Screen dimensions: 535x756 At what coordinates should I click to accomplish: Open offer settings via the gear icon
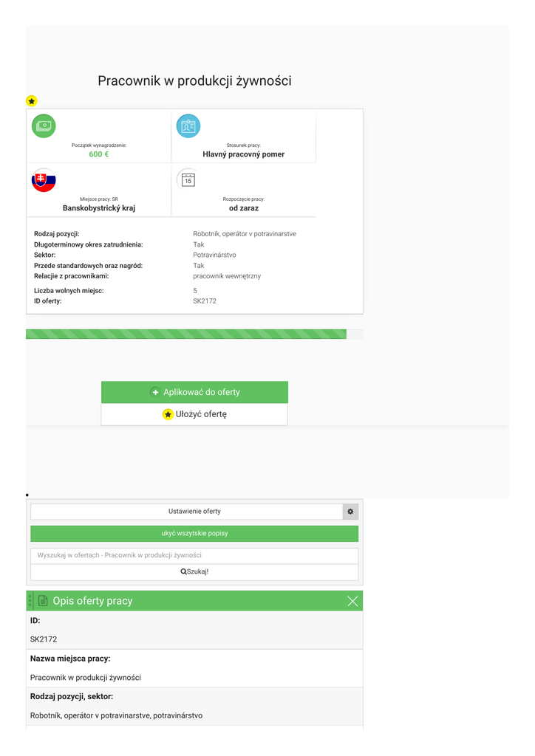[350, 512]
